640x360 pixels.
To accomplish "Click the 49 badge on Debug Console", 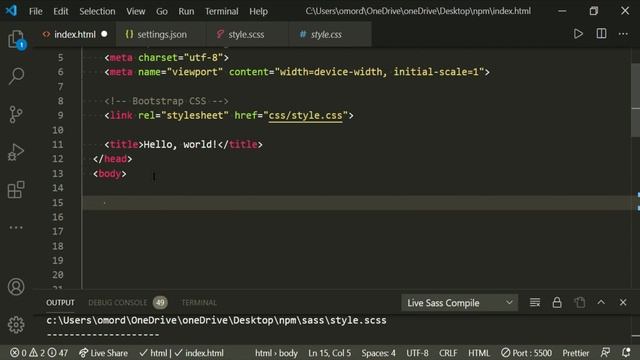I will [160, 302].
